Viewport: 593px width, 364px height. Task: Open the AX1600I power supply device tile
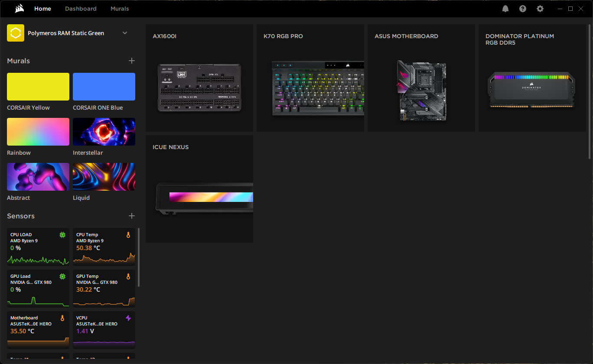click(x=199, y=78)
